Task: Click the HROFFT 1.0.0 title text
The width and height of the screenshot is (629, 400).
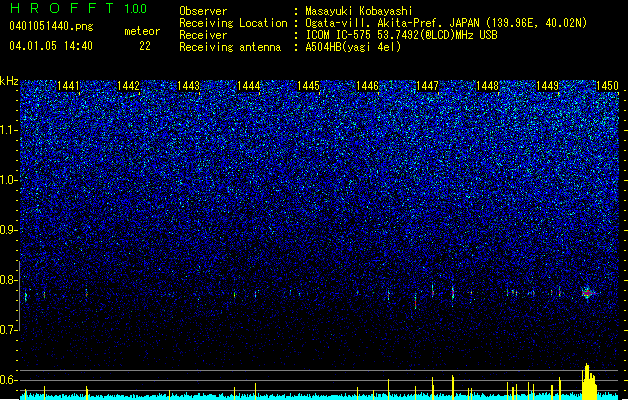Action: click(79, 8)
